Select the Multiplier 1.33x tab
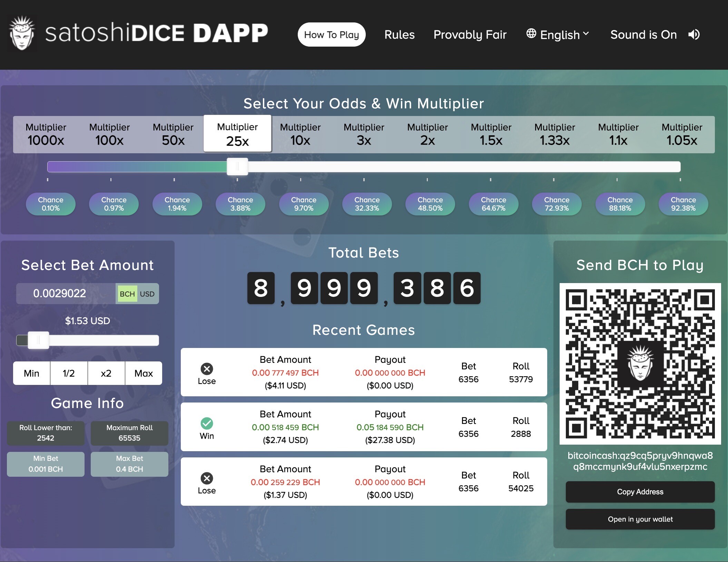 click(555, 135)
